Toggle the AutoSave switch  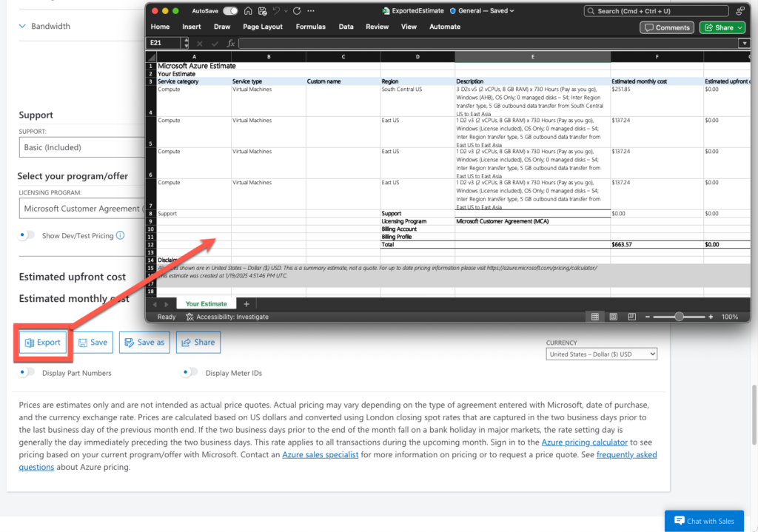point(230,10)
